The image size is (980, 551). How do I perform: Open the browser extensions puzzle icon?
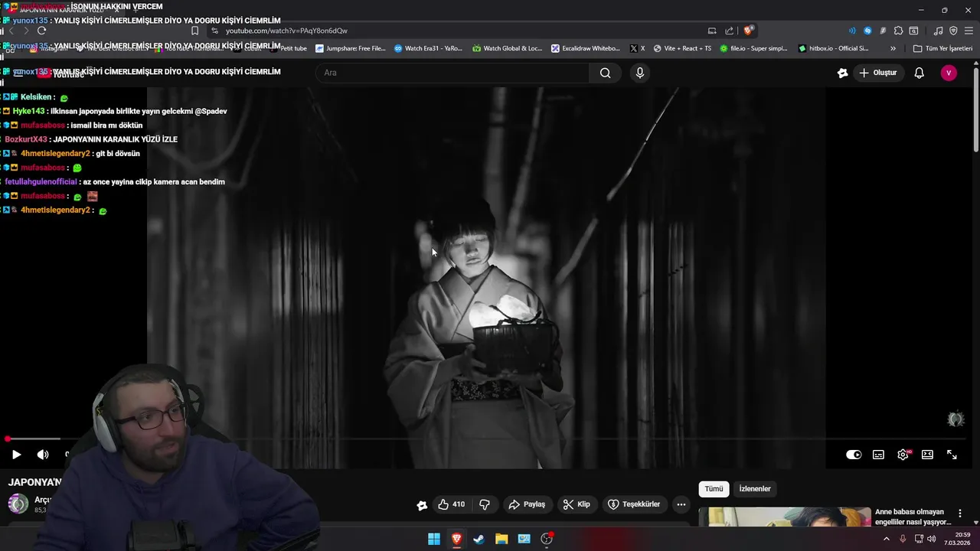pyautogui.click(x=898, y=31)
